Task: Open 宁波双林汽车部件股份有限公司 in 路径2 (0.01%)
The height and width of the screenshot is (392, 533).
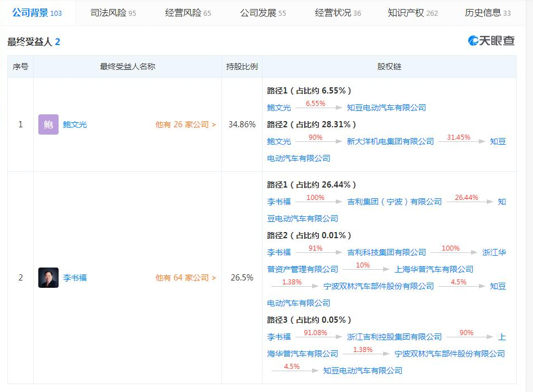Action: tap(378, 286)
